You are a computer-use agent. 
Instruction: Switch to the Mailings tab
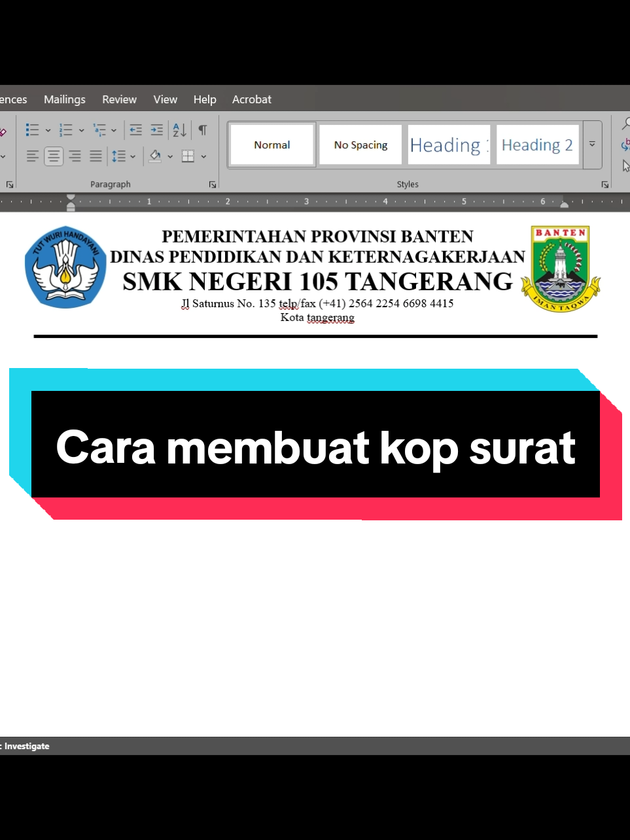click(64, 99)
